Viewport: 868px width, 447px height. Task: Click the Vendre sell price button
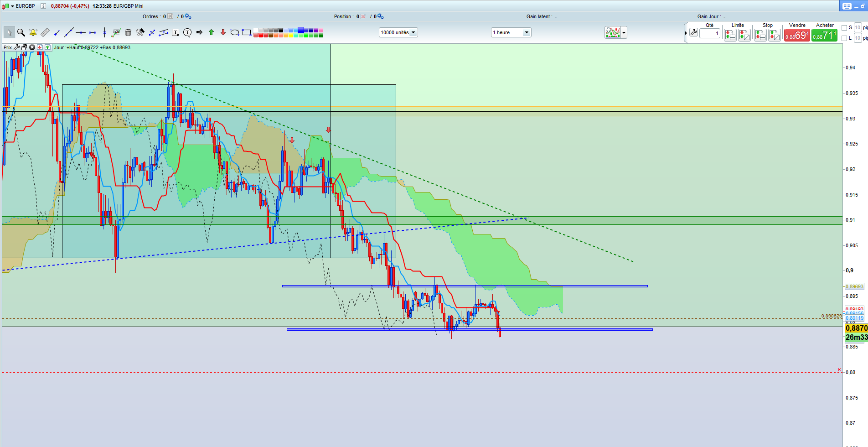point(796,35)
